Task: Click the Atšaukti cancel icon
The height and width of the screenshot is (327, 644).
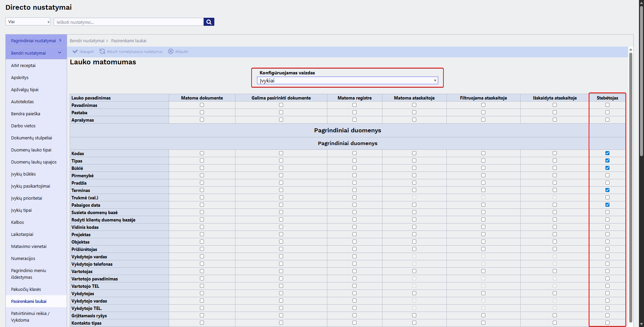Action: point(171,52)
